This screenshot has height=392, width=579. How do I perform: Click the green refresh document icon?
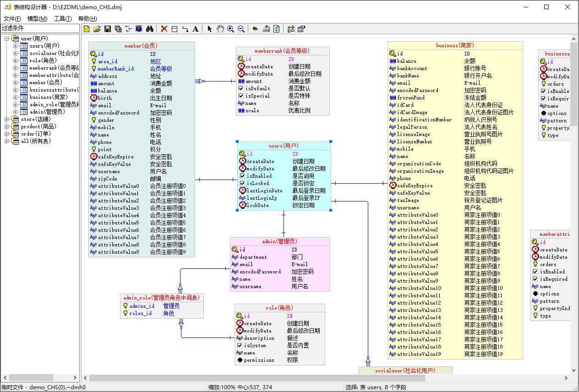pos(277,29)
